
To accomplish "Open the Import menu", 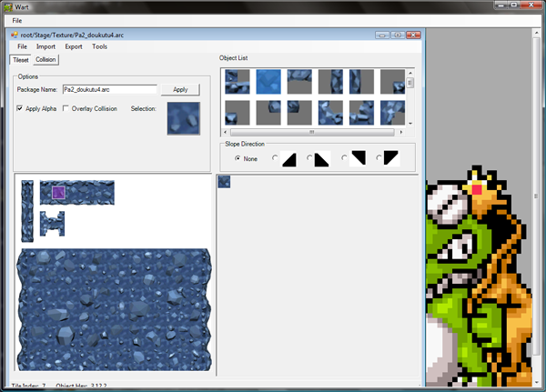I will tap(45, 46).
